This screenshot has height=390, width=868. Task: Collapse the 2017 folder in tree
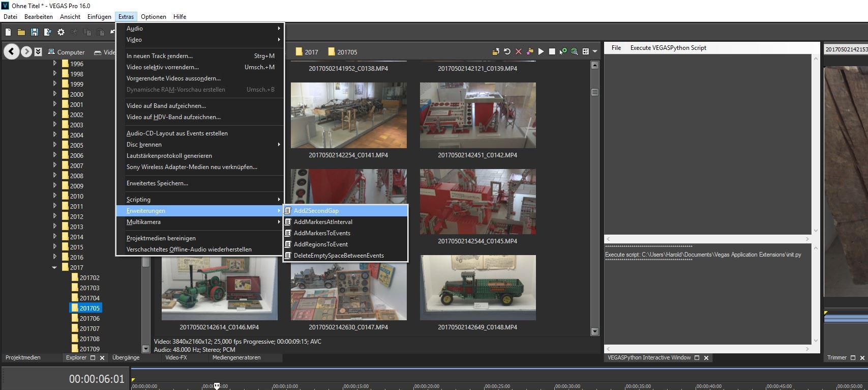point(54,267)
